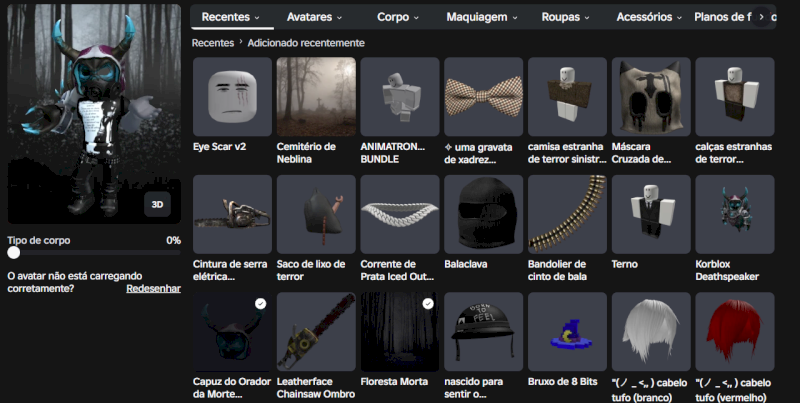Image resolution: width=800 pixels, height=403 pixels.
Task: Equip the gravata de xadrez bow tie
Action: (483, 97)
